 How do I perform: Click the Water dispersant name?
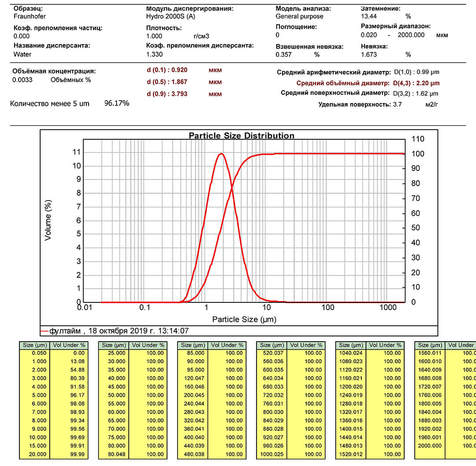coord(22,54)
